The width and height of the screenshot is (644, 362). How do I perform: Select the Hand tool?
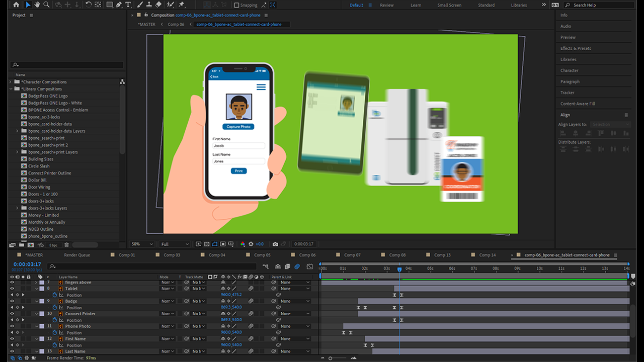[37, 5]
